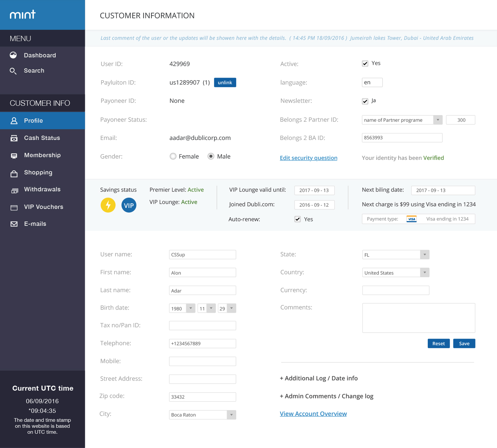
Task: Open the birth year 1980 dropdown
Action: pos(182,308)
